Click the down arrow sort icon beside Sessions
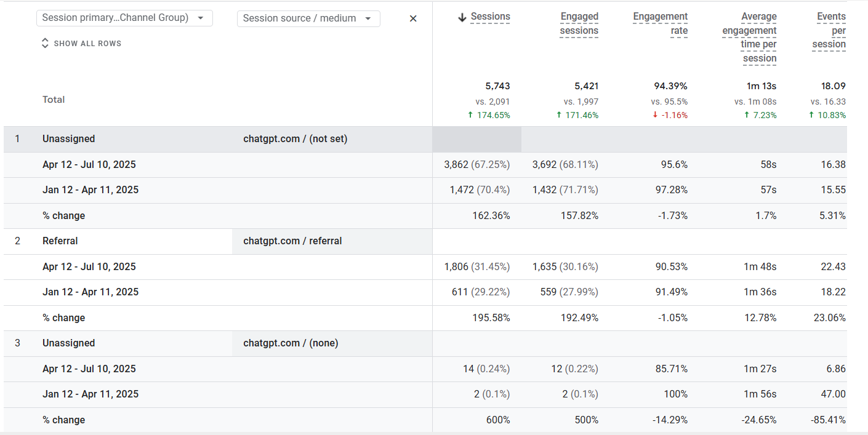The image size is (868, 435). (x=462, y=18)
